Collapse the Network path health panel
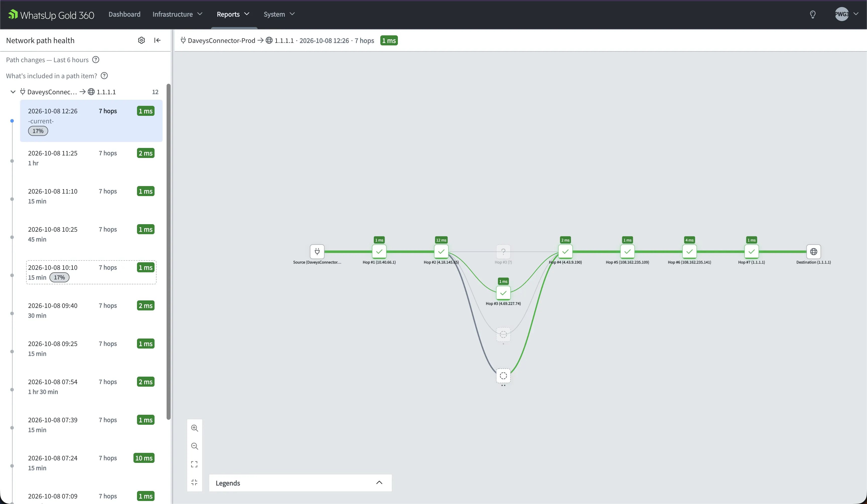This screenshot has width=867, height=504. (157, 40)
